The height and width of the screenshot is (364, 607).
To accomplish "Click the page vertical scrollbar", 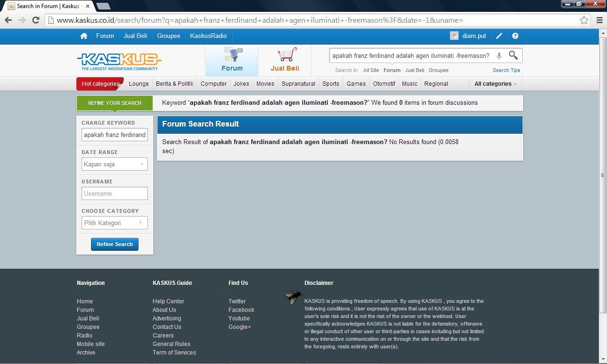I will [x=603, y=175].
